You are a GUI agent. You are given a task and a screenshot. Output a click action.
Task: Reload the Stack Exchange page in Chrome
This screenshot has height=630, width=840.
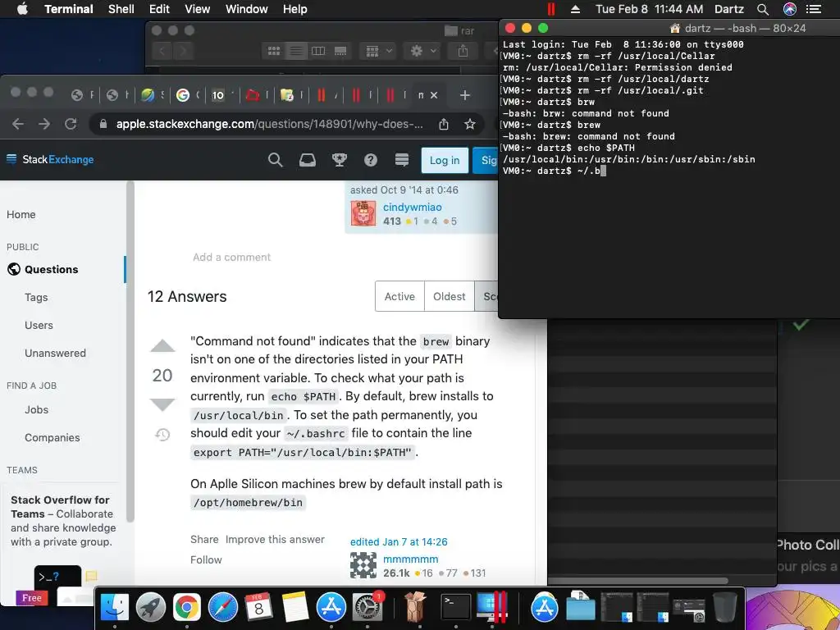tap(71, 125)
